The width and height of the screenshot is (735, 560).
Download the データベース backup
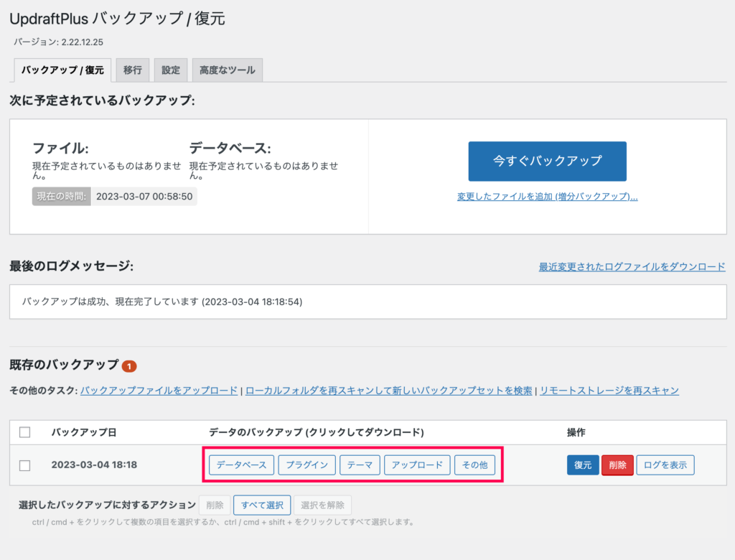pos(241,465)
